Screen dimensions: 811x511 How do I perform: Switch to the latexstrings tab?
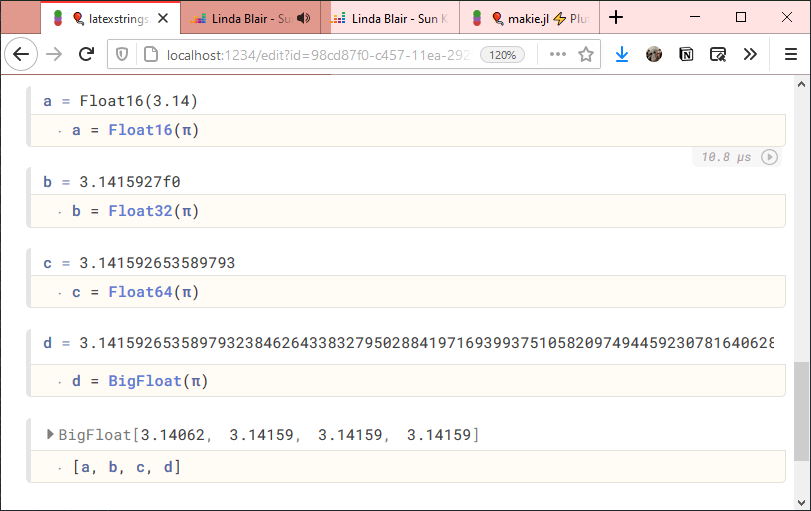coord(110,18)
